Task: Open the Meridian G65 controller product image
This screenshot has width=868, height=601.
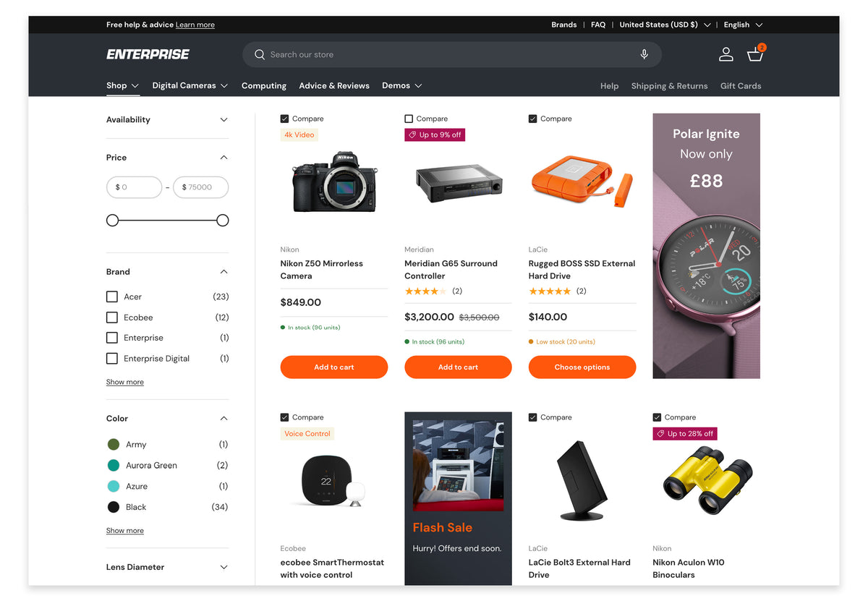Action: tap(458, 184)
